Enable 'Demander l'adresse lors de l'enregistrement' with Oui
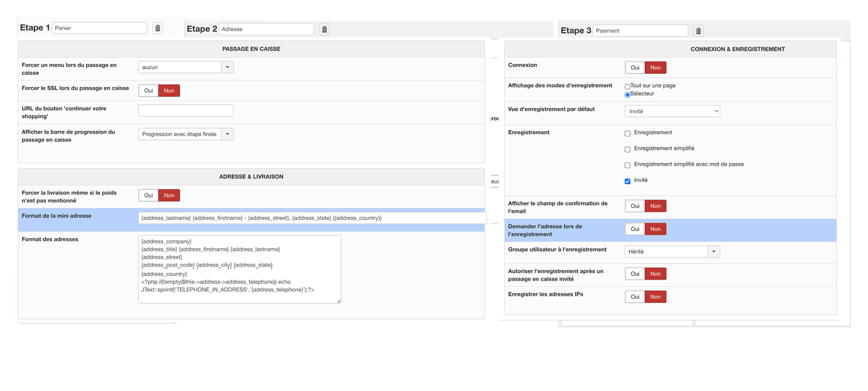 (635, 229)
